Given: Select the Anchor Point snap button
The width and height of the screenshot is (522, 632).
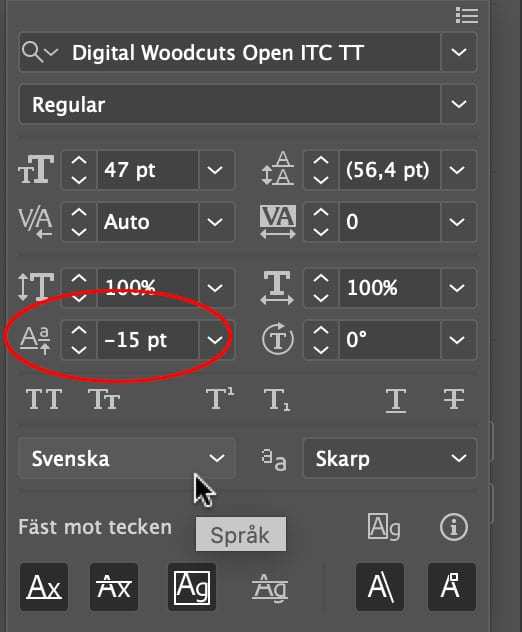Looking at the screenshot, I should tap(452, 587).
